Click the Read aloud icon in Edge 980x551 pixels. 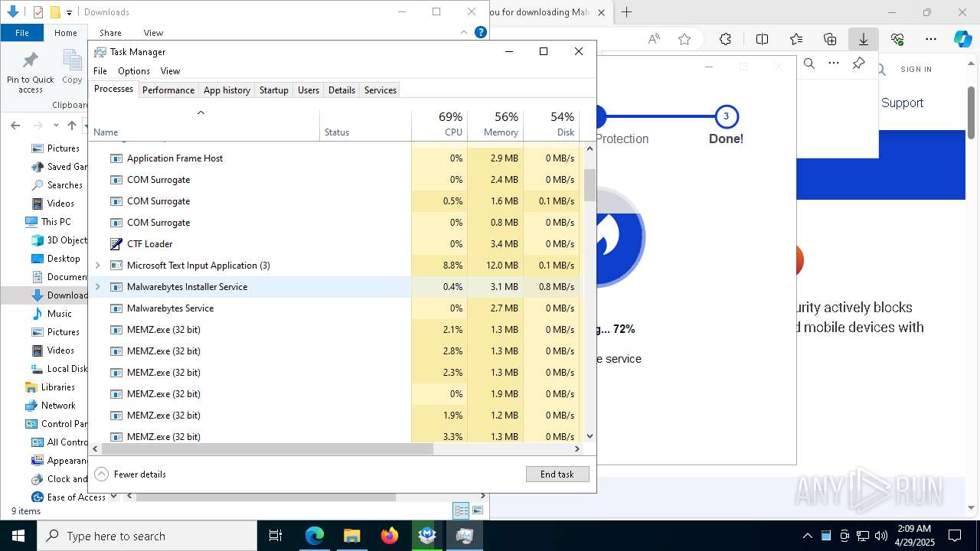pyautogui.click(x=654, y=39)
